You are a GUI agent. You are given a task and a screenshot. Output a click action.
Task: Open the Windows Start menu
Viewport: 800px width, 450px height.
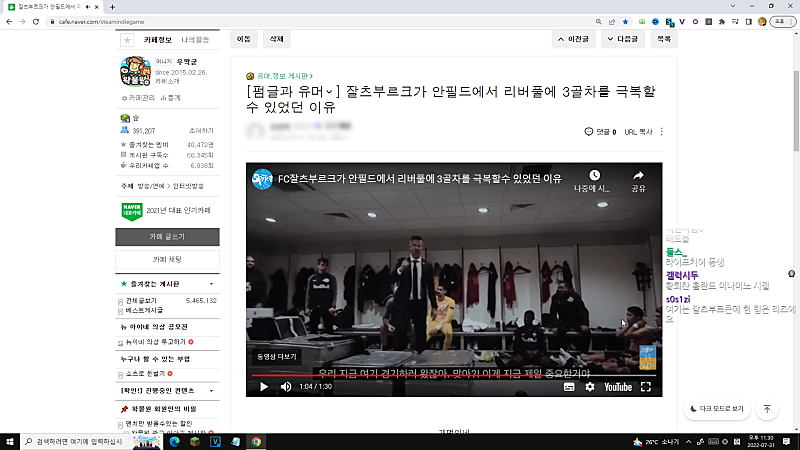click(10, 441)
